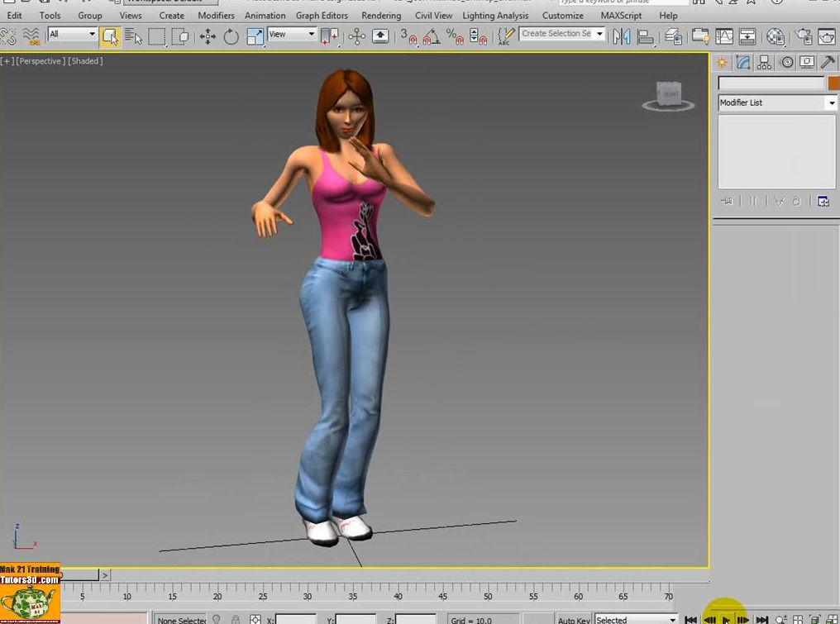This screenshot has height=624, width=840.
Task: Click the Render Production teapot icon
Action: click(x=827, y=37)
